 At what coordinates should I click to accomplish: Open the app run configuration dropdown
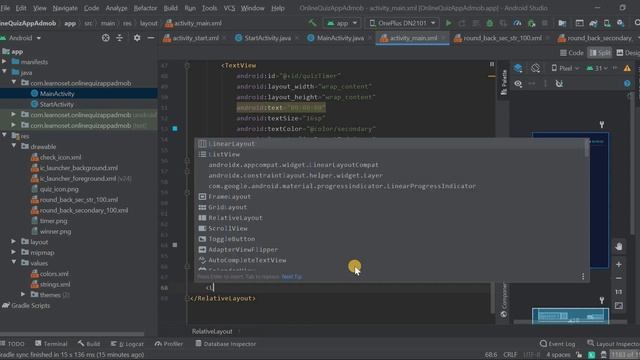[342, 23]
